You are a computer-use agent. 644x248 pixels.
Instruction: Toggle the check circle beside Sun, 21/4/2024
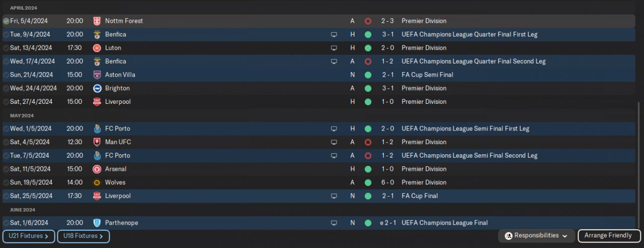[6, 75]
